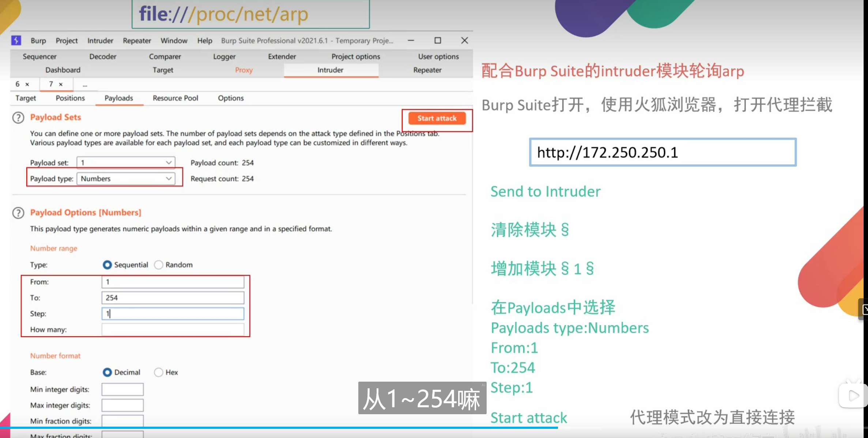Choose Hex number base
868x438 pixels.
(x=158, y=372)
